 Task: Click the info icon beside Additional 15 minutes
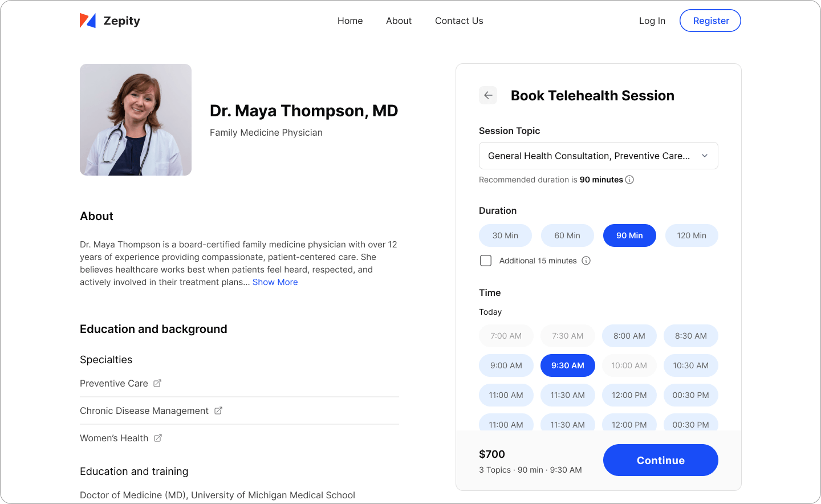586,261
